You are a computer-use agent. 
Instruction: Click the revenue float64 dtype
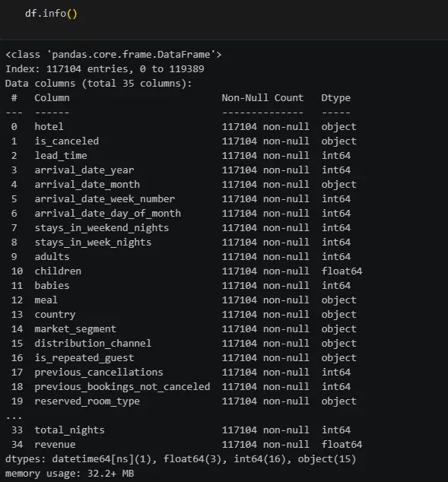[342, 445]
